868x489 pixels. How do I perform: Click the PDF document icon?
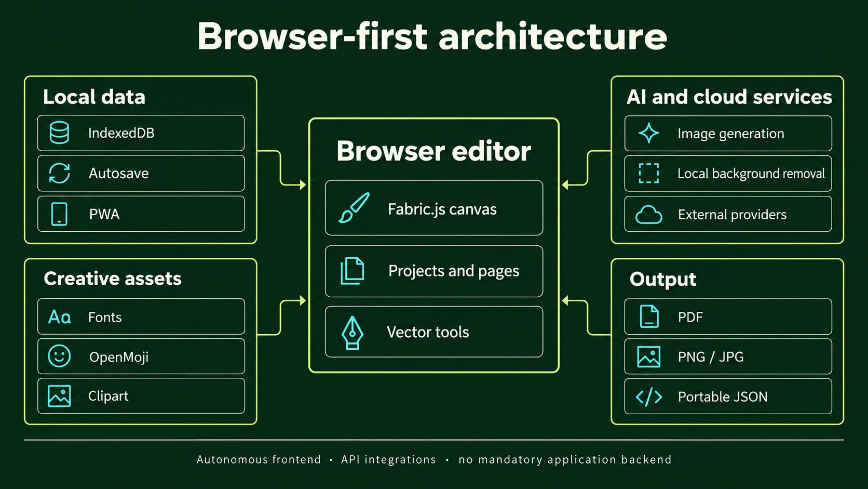[x=649, y=316]
